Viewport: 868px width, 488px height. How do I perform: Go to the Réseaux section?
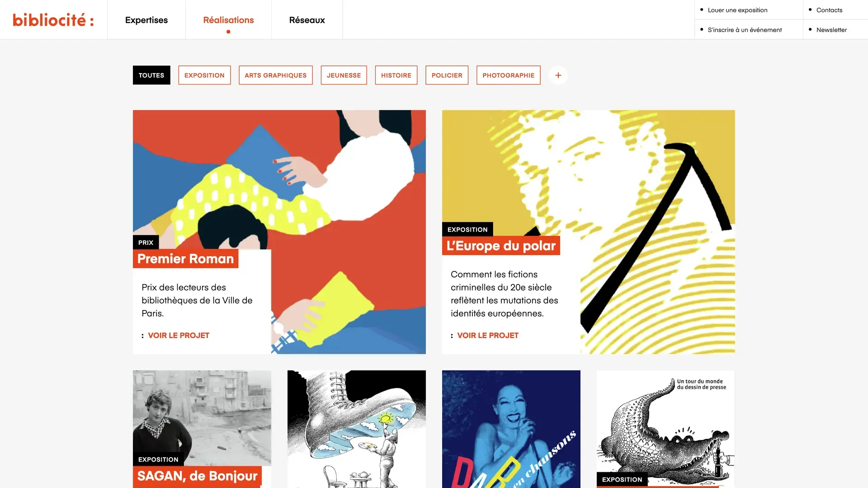307,20
